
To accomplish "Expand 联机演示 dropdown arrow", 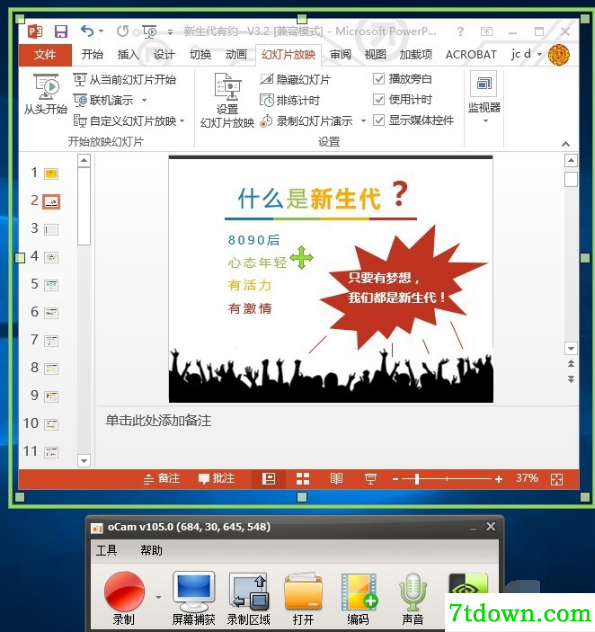I will (x=144, y=100).
